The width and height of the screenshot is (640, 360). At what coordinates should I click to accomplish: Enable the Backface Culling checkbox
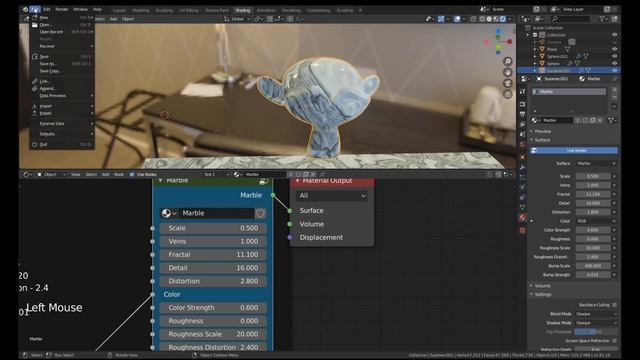(x=614, y=305)
